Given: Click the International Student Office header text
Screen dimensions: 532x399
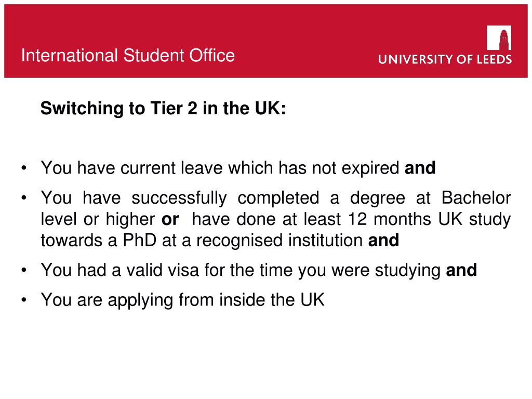Looking at the screenshot, I should pos(128,55).
